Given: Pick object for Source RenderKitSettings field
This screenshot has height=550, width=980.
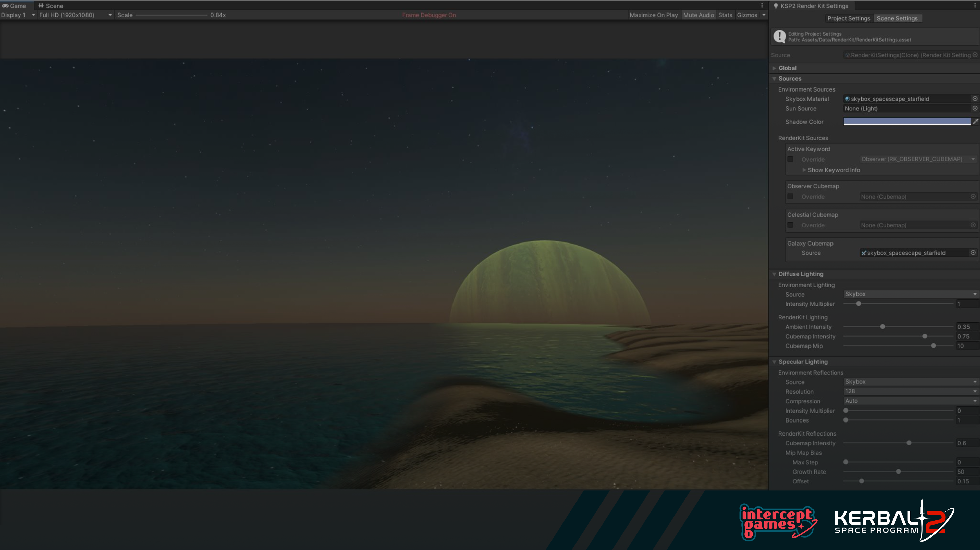Looking at the screenshot, I should 975,55.
